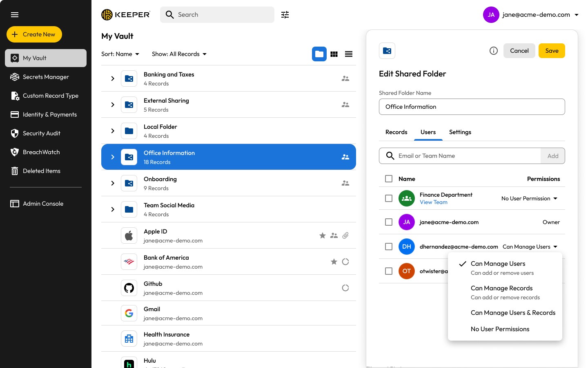This screenshot has height=368, width=588.
Task: Open the Secrets Manager section
Action: point(45,77)
